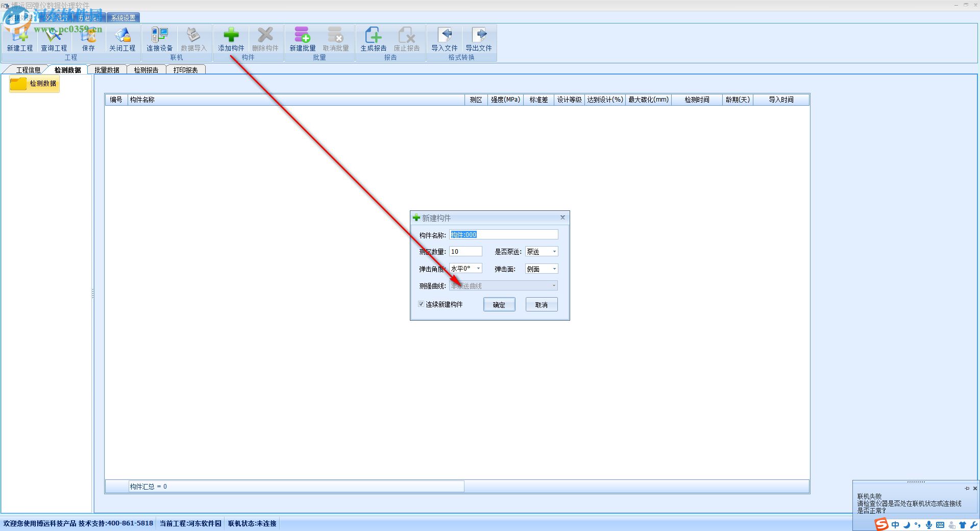
Task: Click 确定 in the 新建构件 dialog
Action: coord(499,305)
